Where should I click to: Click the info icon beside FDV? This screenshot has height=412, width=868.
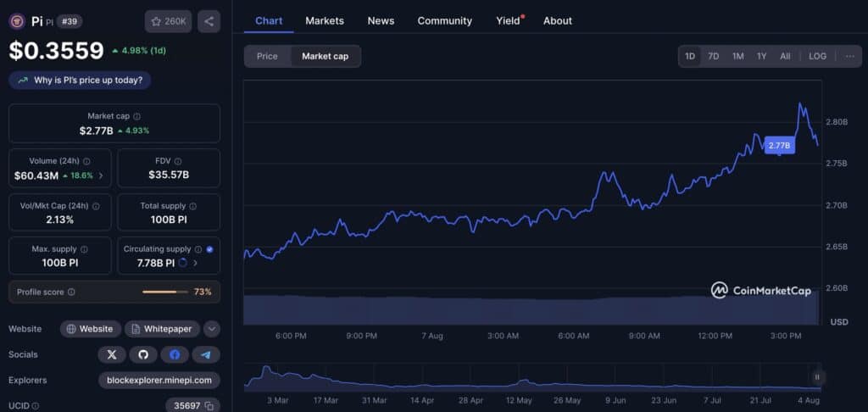pyautogui.click(x=178, y=161)
